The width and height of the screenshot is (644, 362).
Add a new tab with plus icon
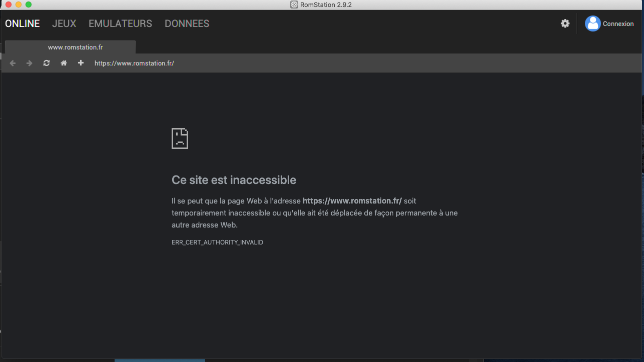point(81,63)
